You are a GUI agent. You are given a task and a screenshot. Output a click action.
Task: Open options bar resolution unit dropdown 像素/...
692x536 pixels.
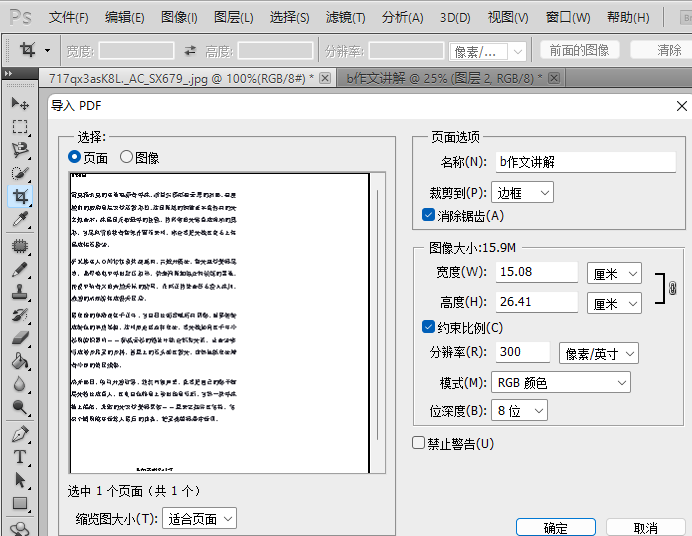tap(488, 52)
